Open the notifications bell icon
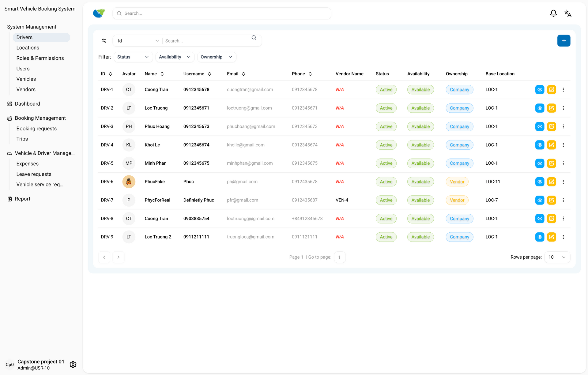This screenshot has width=588, height=375. tap(553, 13)
